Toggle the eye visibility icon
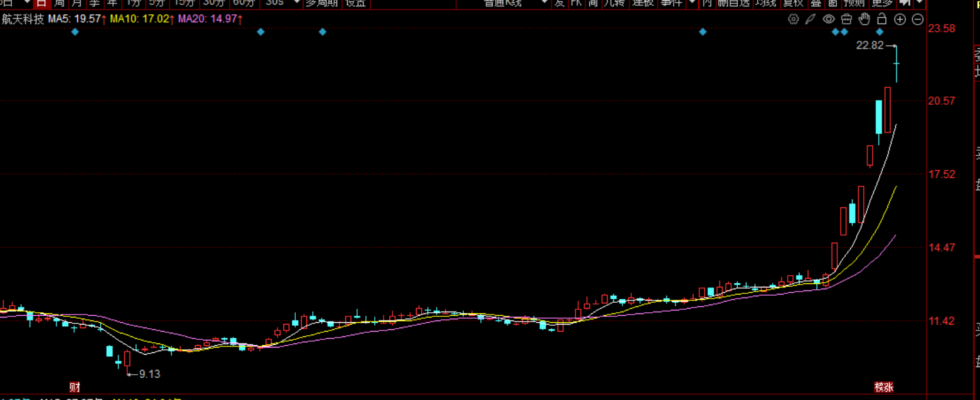This screenshot has width=980, height=400. tap(829, 19)
